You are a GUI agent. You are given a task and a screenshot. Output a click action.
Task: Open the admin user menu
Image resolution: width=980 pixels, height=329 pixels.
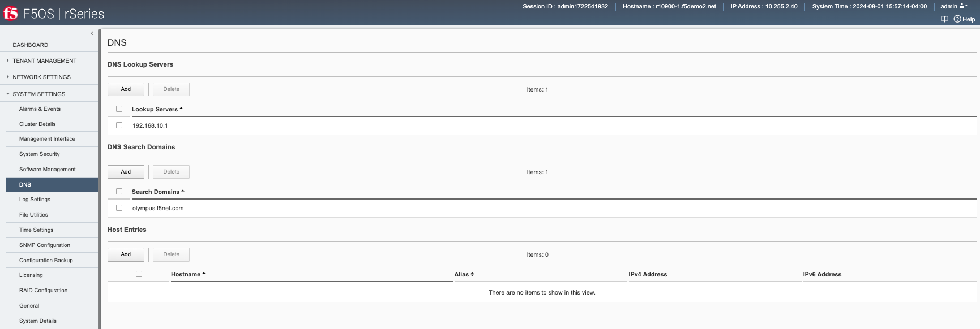click(x=954, y=6)
